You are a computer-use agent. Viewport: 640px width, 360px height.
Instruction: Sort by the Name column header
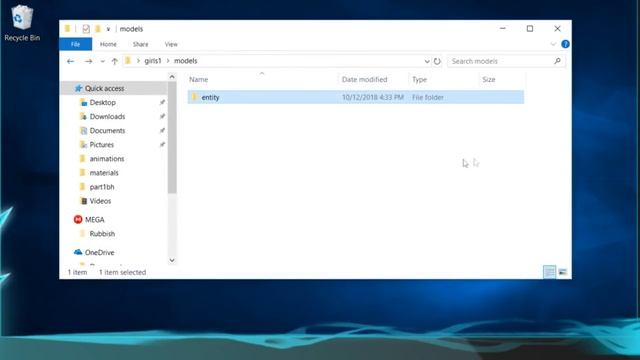(199, 80)
